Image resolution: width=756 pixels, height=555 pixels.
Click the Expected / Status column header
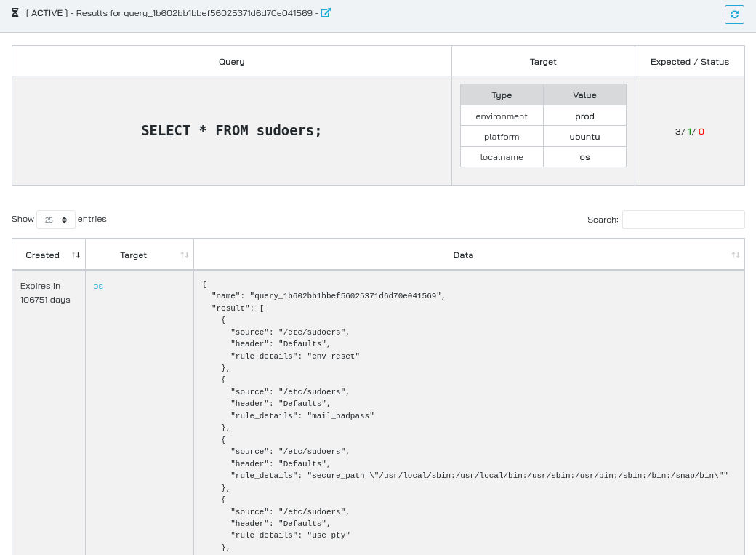[x=689, y=61]
